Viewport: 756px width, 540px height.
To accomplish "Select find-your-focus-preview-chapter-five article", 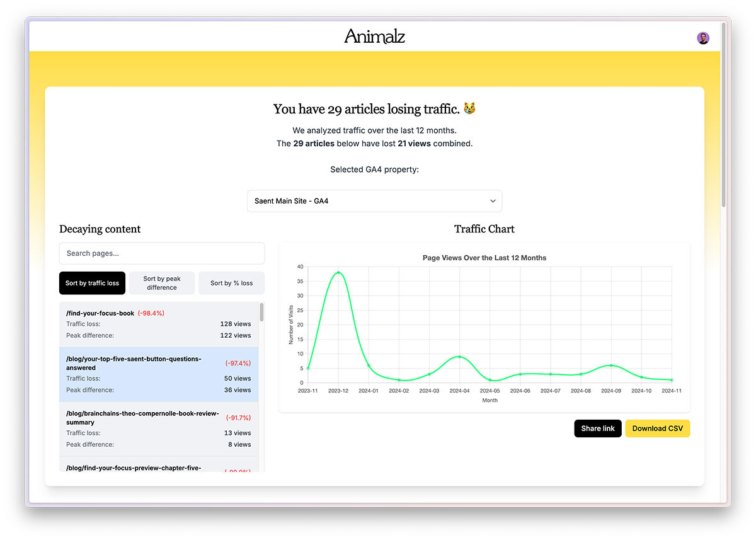I will [158, 467].
